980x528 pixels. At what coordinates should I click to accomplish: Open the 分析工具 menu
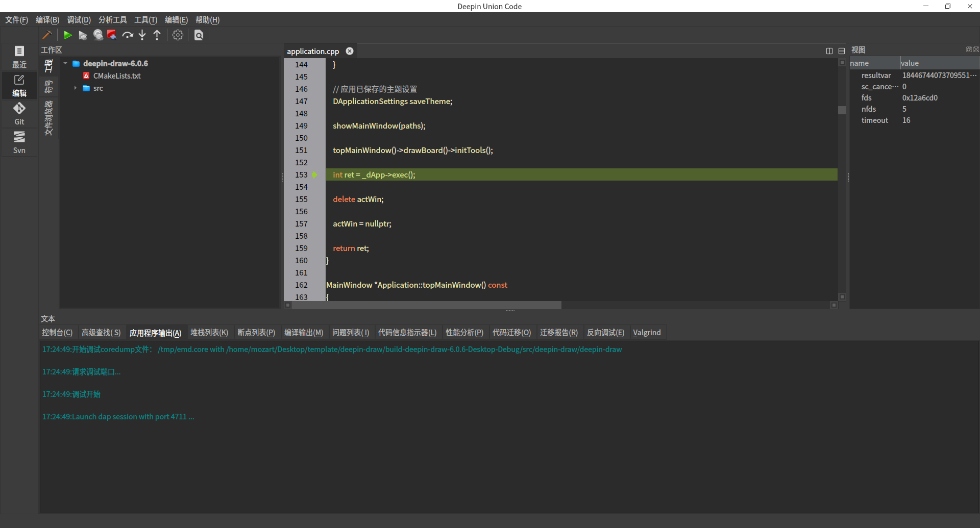coord(113,20)
